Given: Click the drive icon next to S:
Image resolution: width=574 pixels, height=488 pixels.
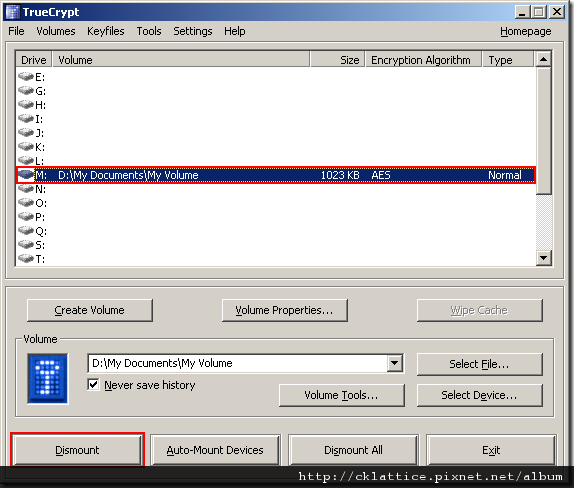Looking at the screenshot, I should [26, 245].
